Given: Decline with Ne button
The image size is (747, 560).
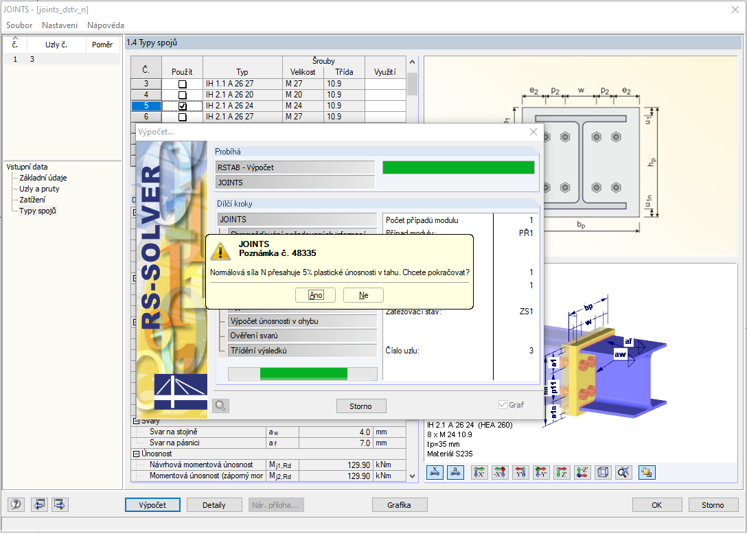Looking at the screenshot, I should point(363,295).
